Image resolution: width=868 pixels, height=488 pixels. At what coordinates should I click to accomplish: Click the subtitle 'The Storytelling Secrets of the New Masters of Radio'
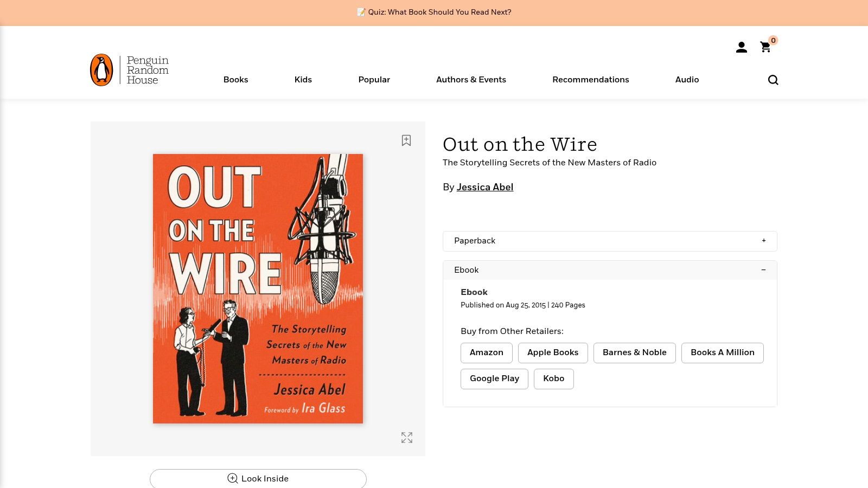coord(550,163)
